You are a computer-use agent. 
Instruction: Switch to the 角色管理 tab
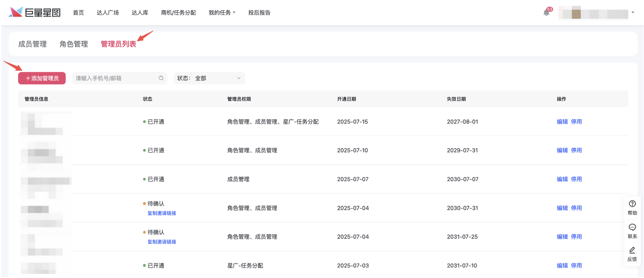[73, 44]
